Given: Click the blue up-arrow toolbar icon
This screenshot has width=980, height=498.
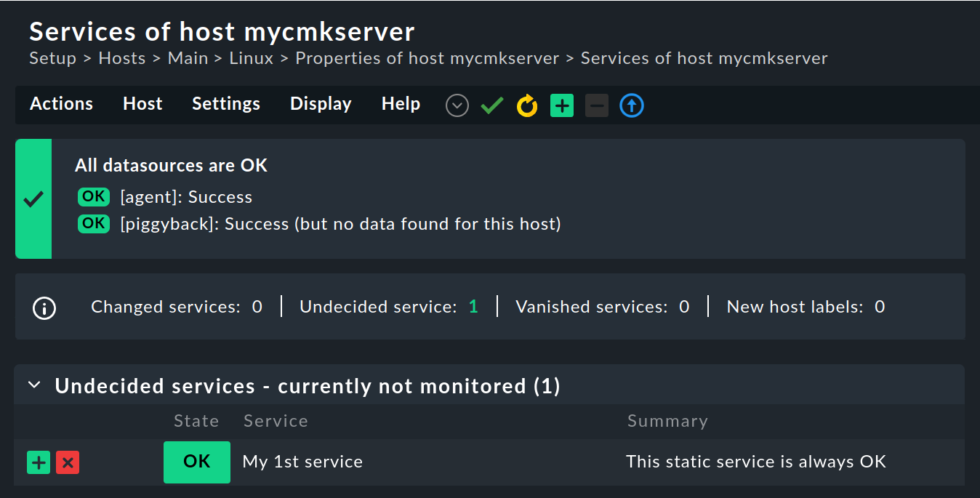Looking at the screenshot, I should [x=632, y=106].
